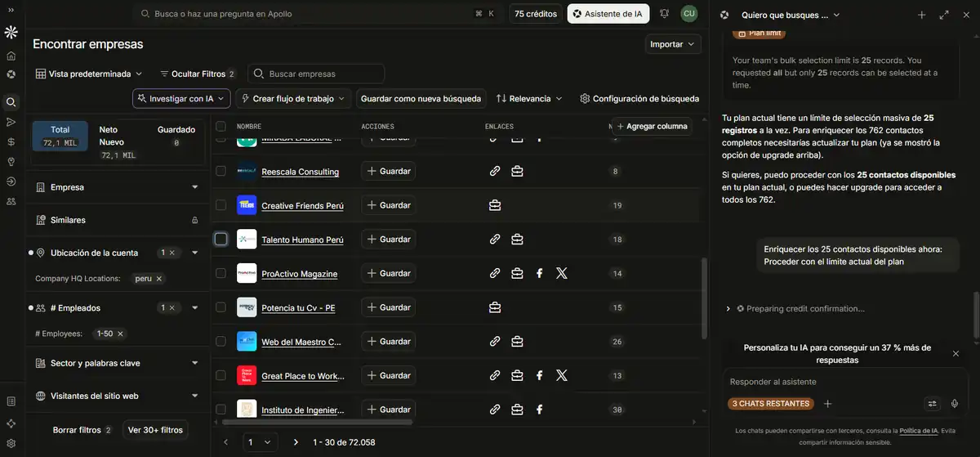Click the Buscar empresas search field

316,74
